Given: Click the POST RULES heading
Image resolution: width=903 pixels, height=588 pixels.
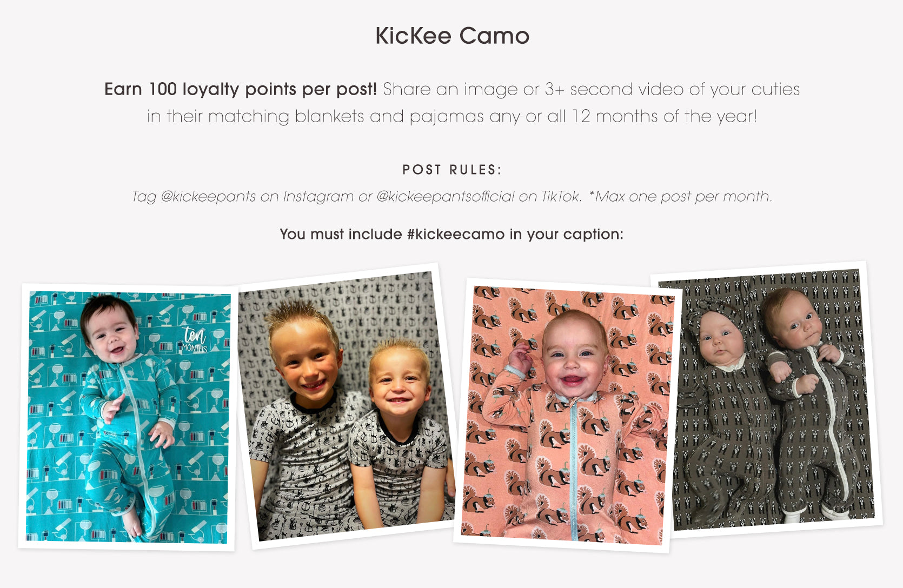Looking at the screenshot, I should pos(452,170).
